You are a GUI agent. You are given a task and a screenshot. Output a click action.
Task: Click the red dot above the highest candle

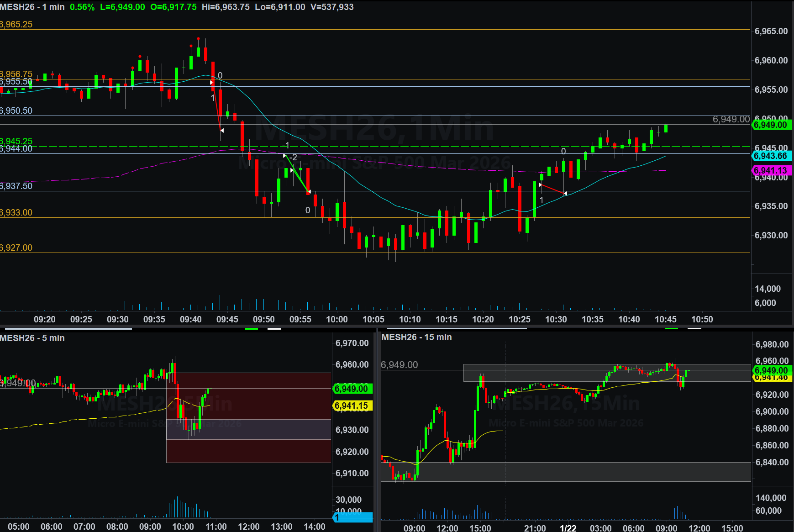[x=198, y=39]
